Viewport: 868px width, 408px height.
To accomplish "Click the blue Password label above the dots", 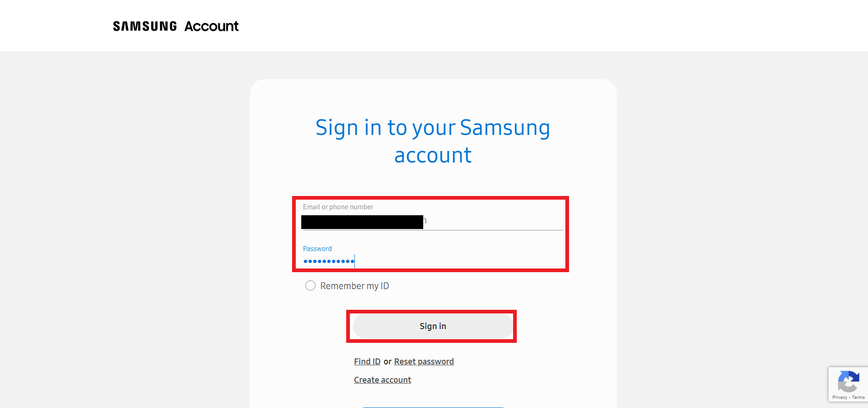I will 317,248.
